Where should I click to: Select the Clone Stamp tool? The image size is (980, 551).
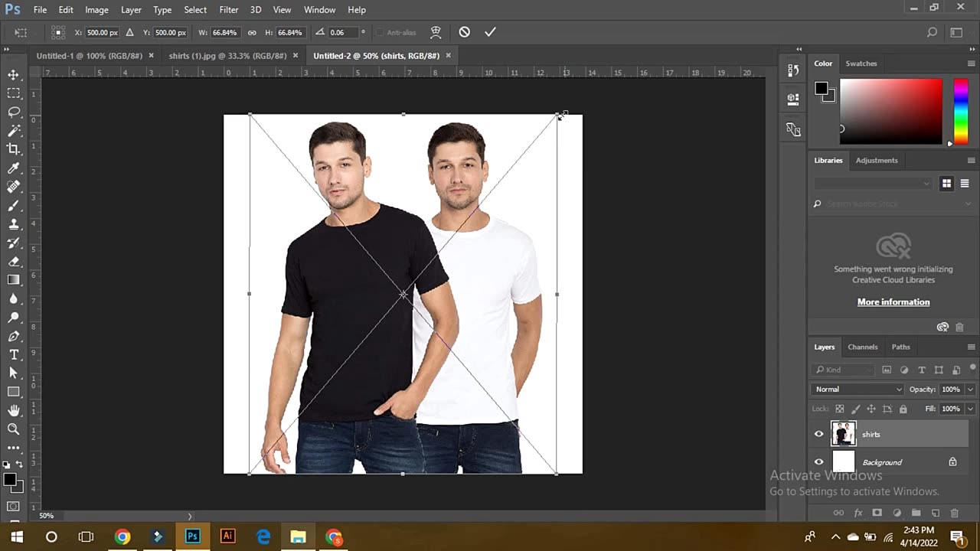click(14, 224)
